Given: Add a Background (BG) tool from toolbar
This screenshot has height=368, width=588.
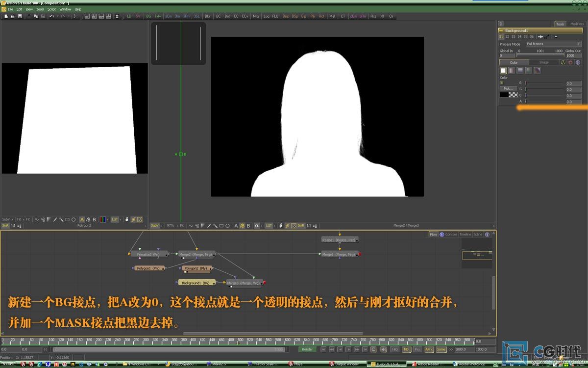Looking at the screenshot, I should 148,16.
